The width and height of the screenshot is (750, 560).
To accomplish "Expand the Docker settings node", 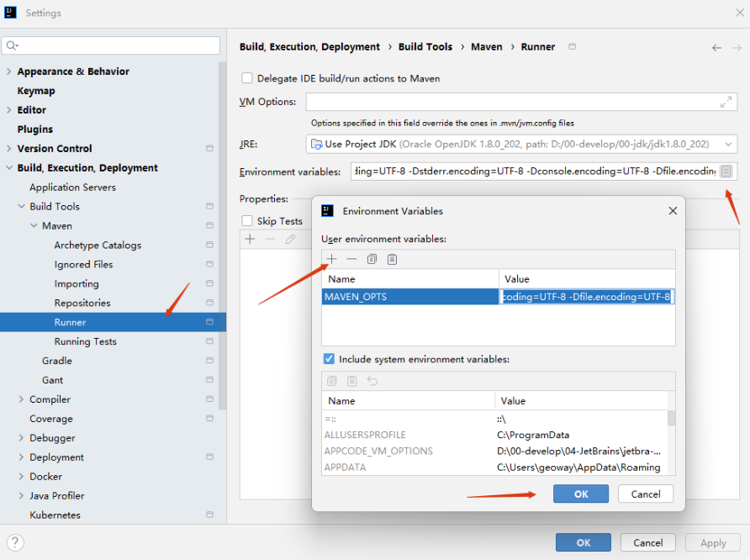I will [21, 476].
